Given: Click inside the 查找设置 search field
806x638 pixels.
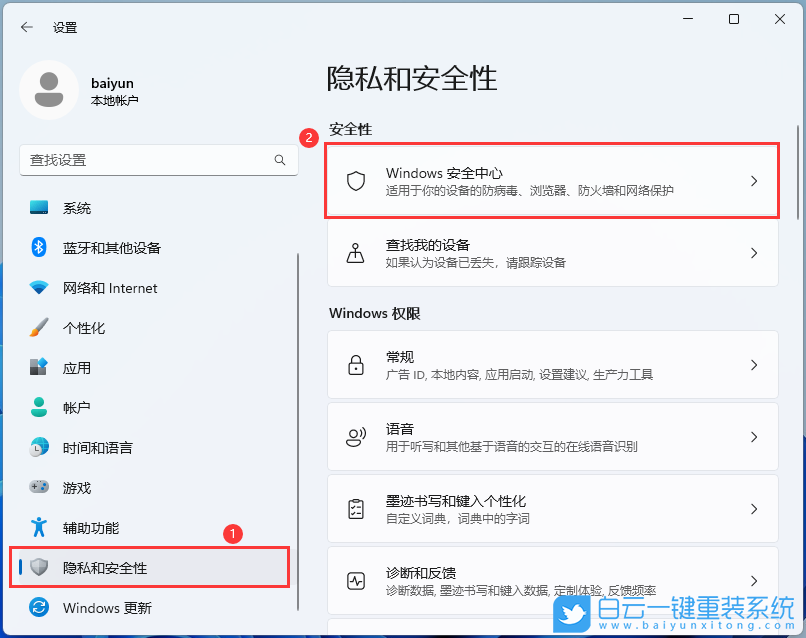Looking at the screenshot, I should pyautogui.click(x=150, y=160).
